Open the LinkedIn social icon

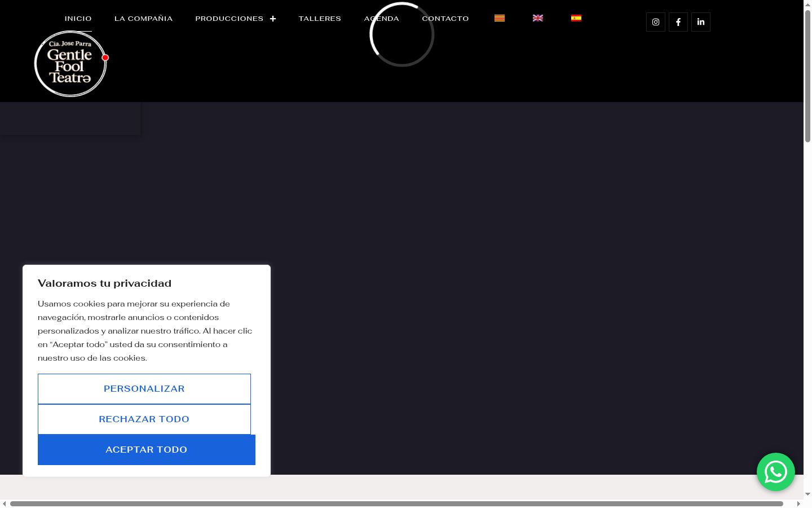coord(701,22)
